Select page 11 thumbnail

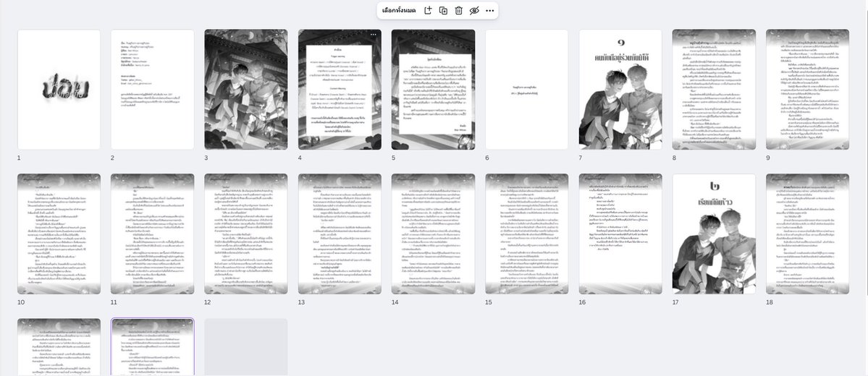pyautogui.click(x=152, y=234)
